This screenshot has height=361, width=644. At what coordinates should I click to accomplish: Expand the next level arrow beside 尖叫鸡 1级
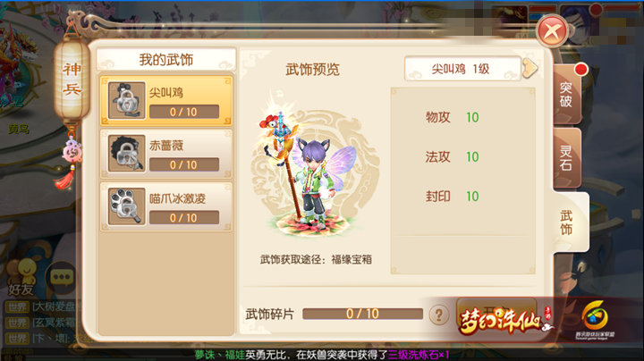[x=530, y=68]
